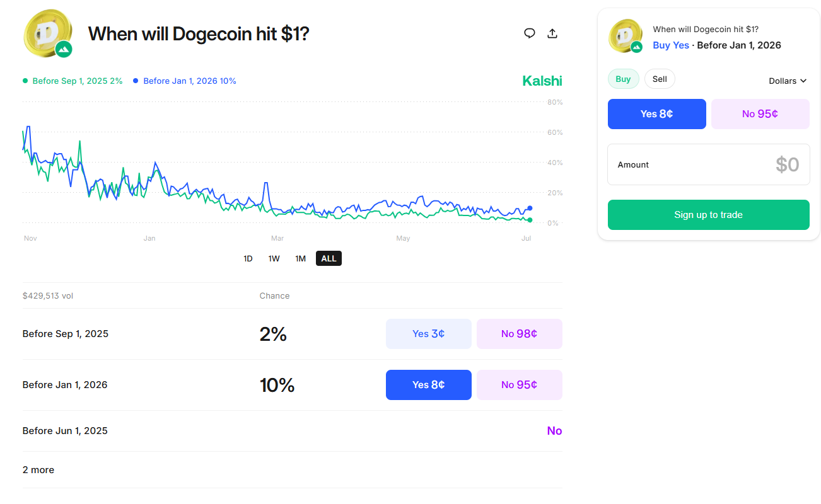Screen dimensions: 821x504
Task: Click Sign up to trade button
Action: tap(709, 215)
